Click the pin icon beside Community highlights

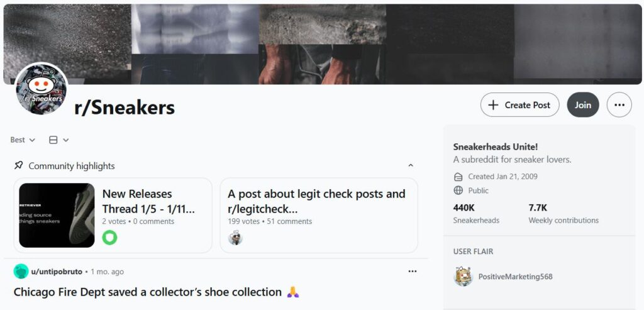point(19,165)
